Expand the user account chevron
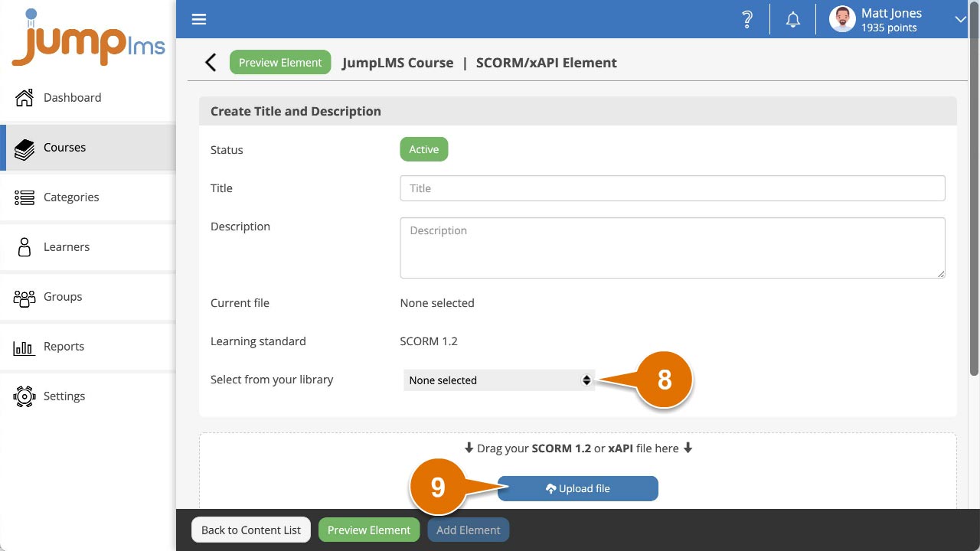980x551 pixels. (960, 20)
